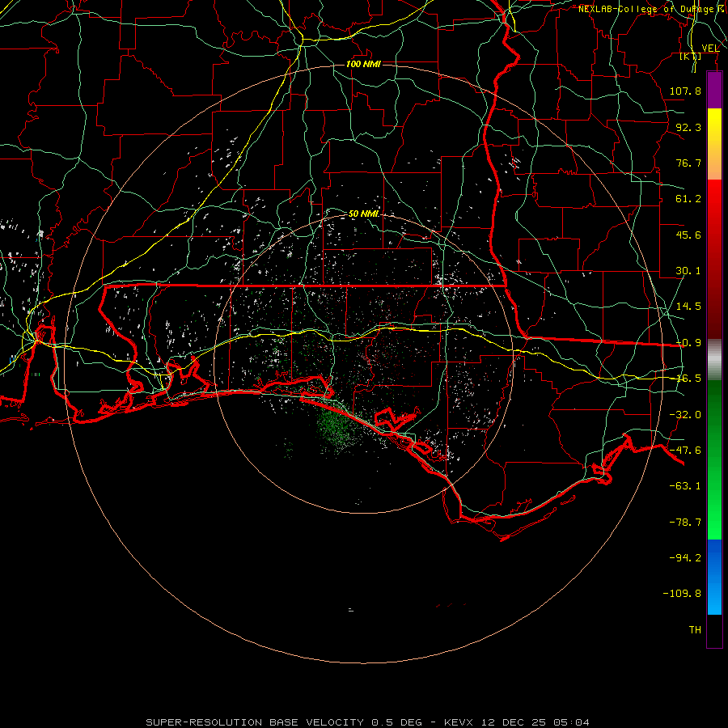Click the -0.9 velocity scale value
The image size is (728, 728).
689,343
